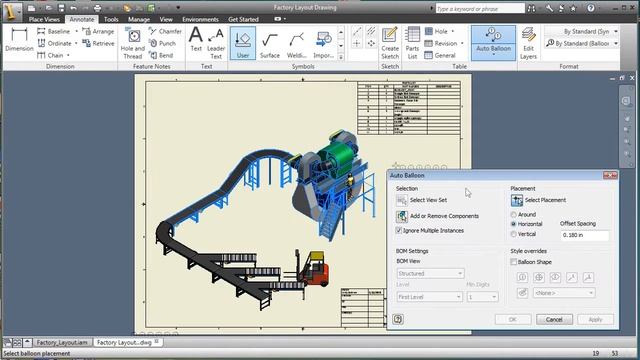The width and height of the screenshot is (640, 360).
Task: Switch to the Environments tab
Action: coord(200,19)
